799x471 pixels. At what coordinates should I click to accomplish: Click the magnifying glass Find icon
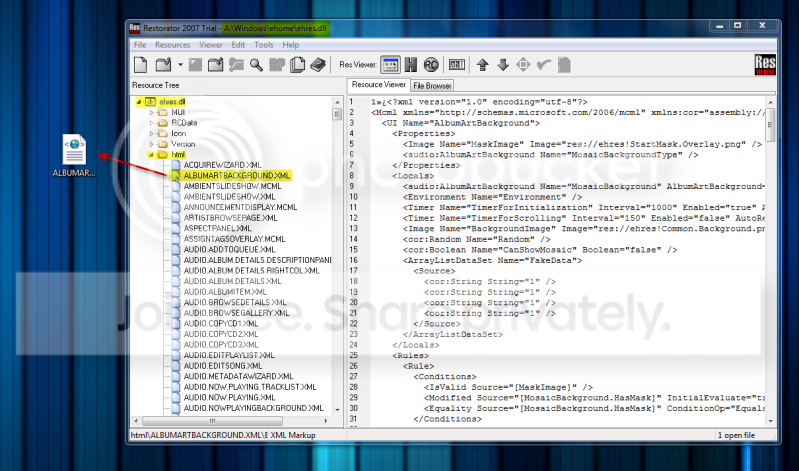[256, 65]
